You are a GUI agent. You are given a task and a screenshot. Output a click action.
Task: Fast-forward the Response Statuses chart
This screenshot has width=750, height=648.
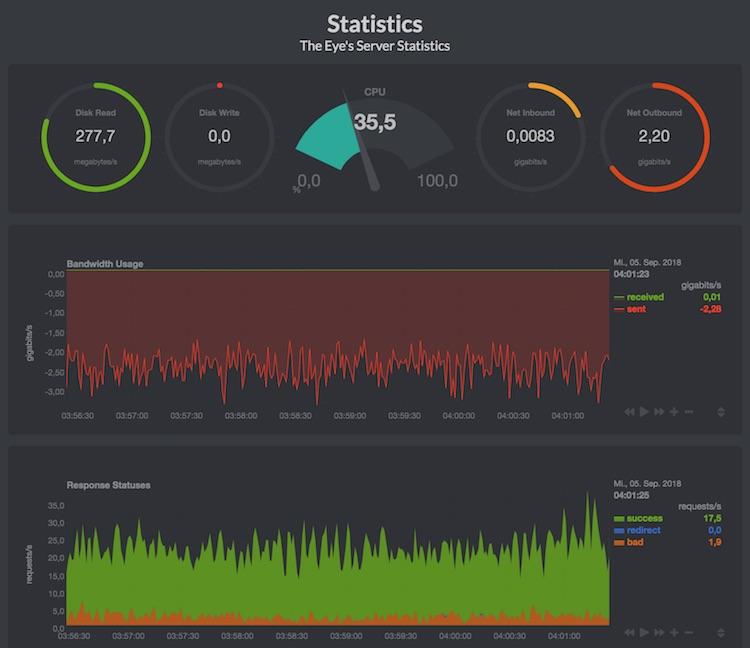coord(659,633)
